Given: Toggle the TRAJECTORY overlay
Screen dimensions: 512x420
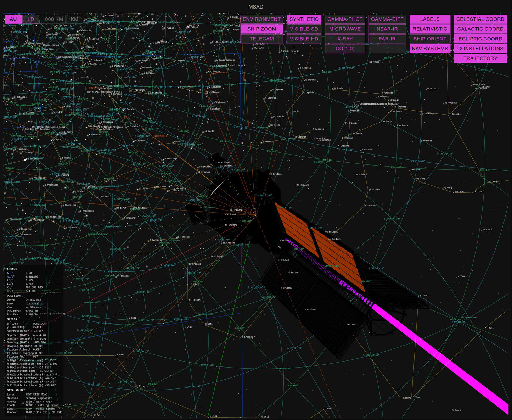Looking at the screenshot, I should coord(480,58).
